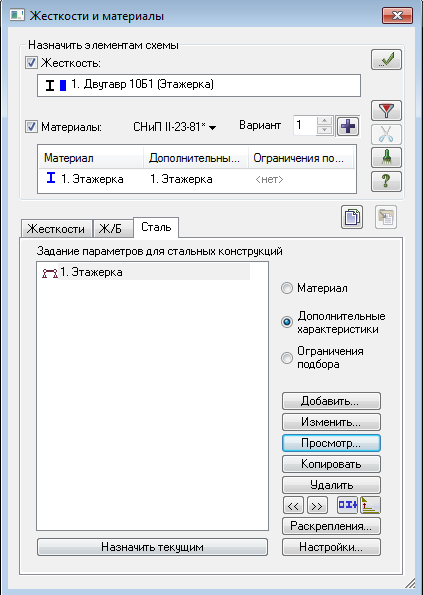Viewport: 423px width, 595px height.
Task: Click the Добавить... button
Action: click(331, 401)
